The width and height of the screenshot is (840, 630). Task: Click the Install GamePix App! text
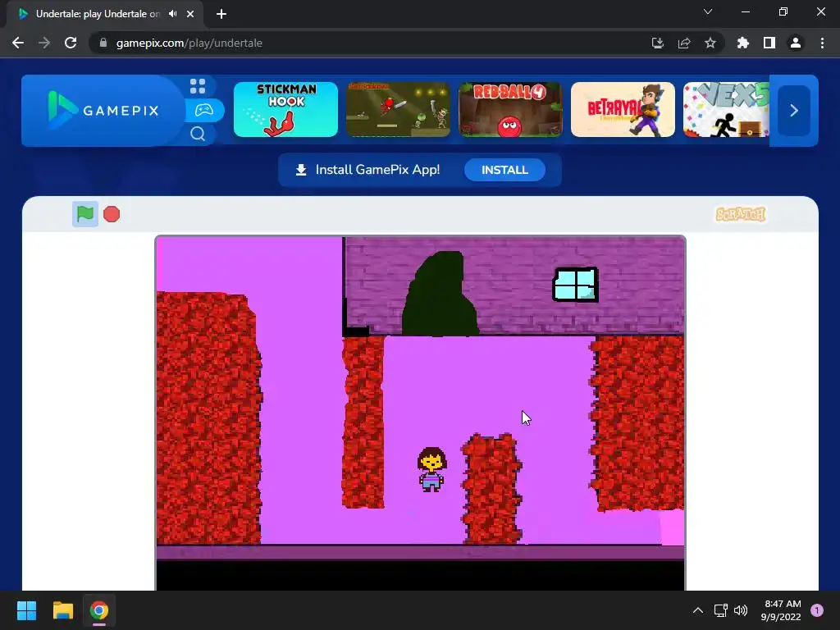click(x=377, y=170)
